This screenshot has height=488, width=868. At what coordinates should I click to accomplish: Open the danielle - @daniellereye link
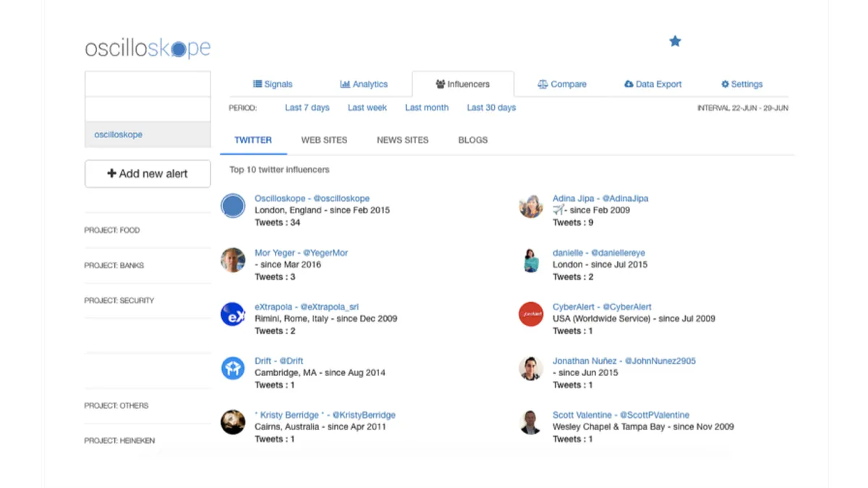point(599,253)
